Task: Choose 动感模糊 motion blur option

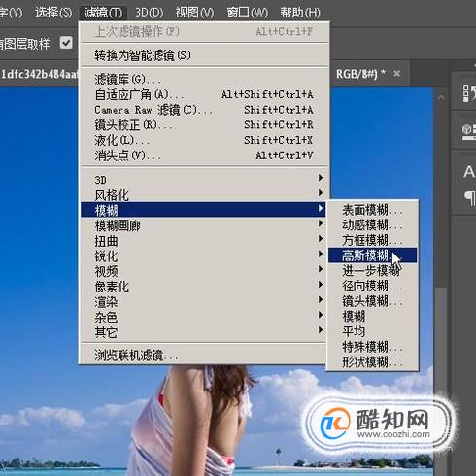Action: [x=372, y=225]
